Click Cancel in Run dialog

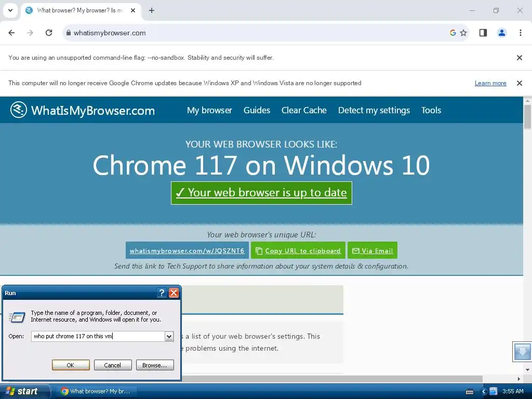tap(113, 365)
